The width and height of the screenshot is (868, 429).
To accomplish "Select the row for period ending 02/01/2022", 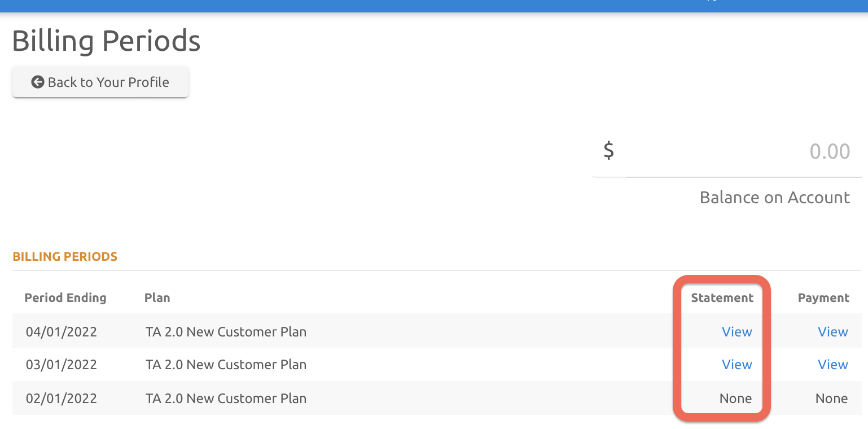I will click(x=339, y=398).
